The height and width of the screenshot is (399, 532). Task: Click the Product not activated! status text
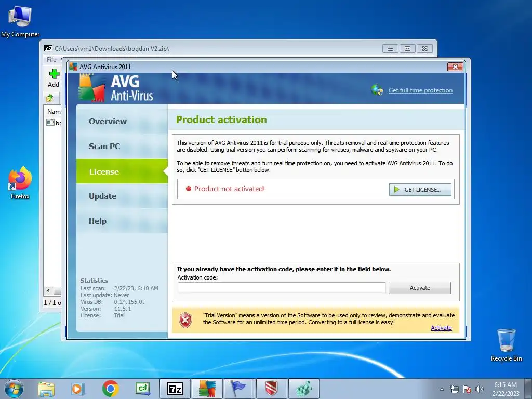point(229,189)
